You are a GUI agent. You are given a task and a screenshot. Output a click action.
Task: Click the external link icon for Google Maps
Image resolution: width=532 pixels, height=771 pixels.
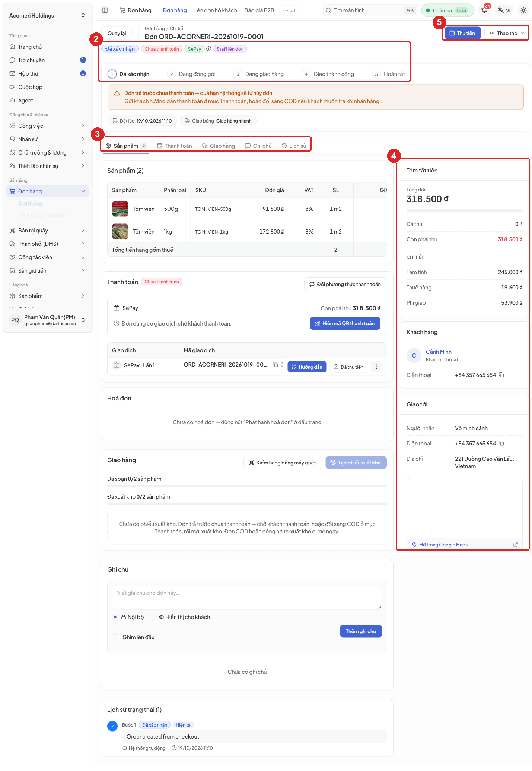click(x=516, y=545)
